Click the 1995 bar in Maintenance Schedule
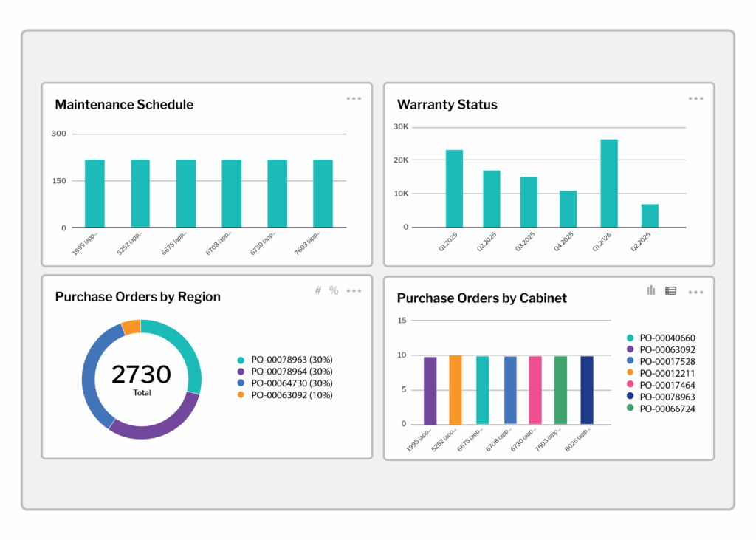Screen dimensions: 756x540 (x=94, y=192)
